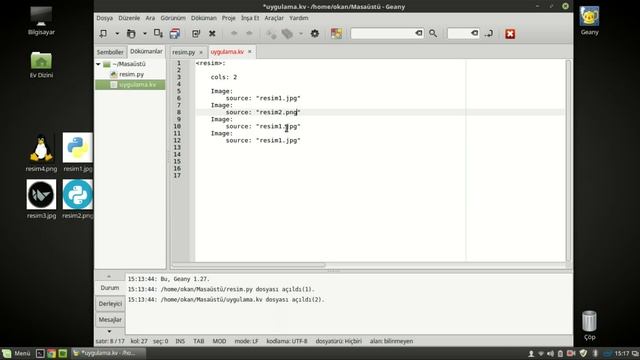Click the Reload file toolbar icon
The image size is (640, 360).
click(x=196, y=34)
